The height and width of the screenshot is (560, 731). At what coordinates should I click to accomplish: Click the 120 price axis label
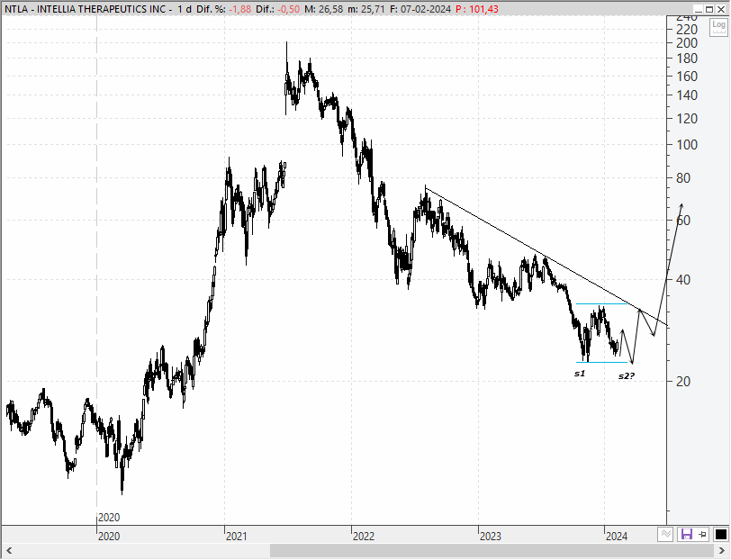click(x=687, y=119)
